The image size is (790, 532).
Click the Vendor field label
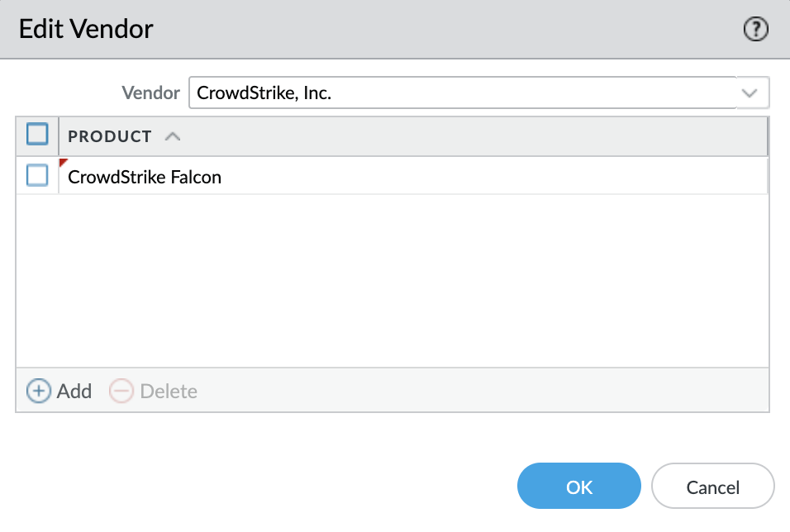tap(150, 93)
